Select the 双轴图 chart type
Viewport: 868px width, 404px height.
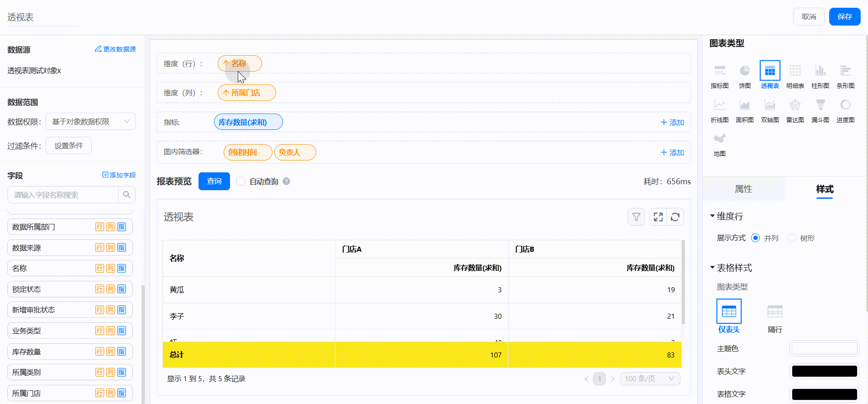770,111
